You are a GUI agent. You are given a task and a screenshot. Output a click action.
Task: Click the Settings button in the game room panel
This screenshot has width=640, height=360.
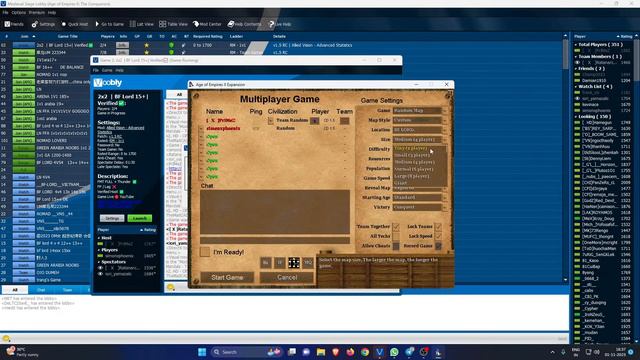112,218
